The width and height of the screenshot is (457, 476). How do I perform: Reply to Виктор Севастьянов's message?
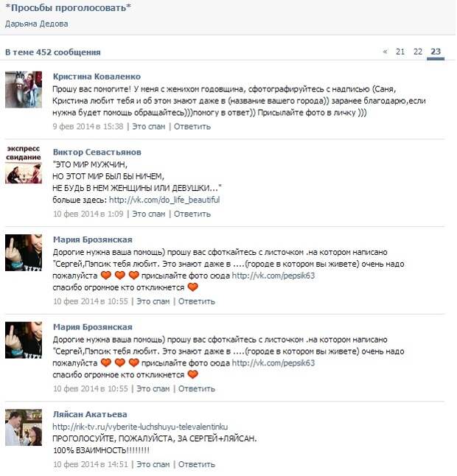pos(192,214)
